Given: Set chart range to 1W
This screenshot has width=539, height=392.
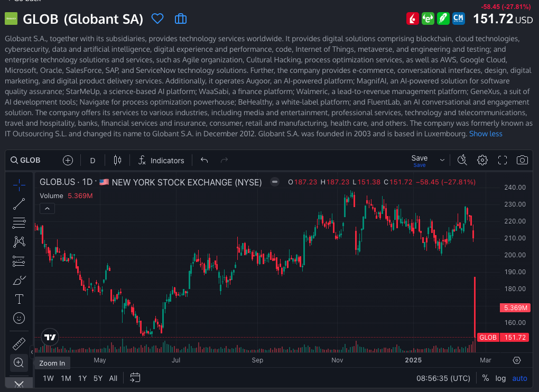Looking at the screenshot, I should [48, 378].
